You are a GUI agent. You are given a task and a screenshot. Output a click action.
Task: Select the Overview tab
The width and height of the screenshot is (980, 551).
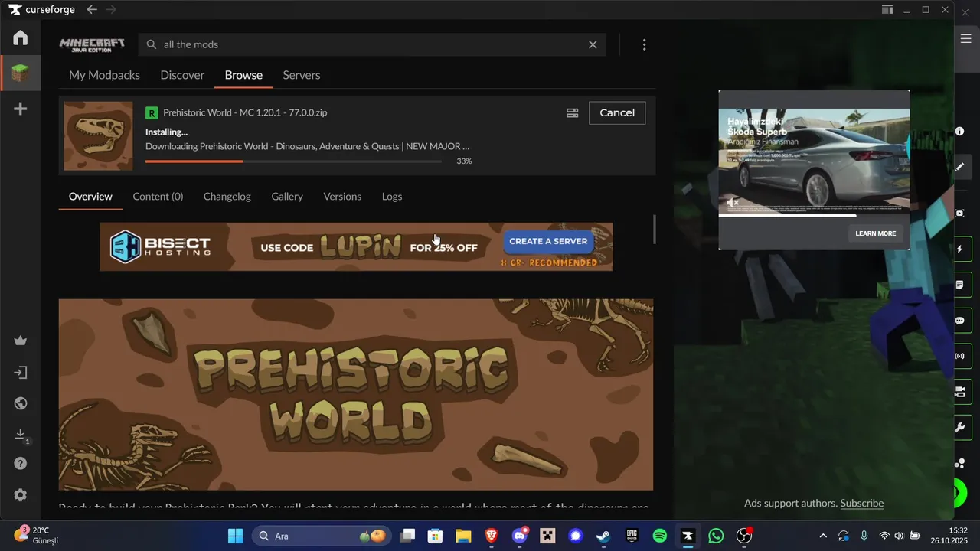click(90, 197)
